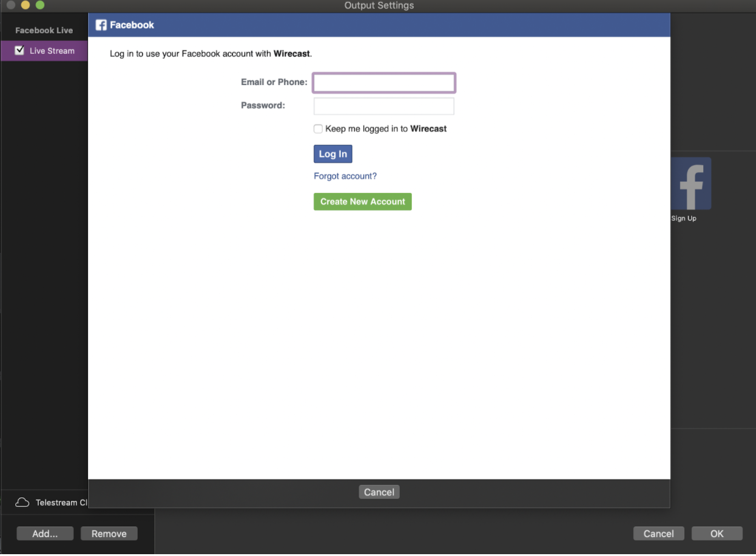Click OK in the Output Settings window

tap(717, 534)
